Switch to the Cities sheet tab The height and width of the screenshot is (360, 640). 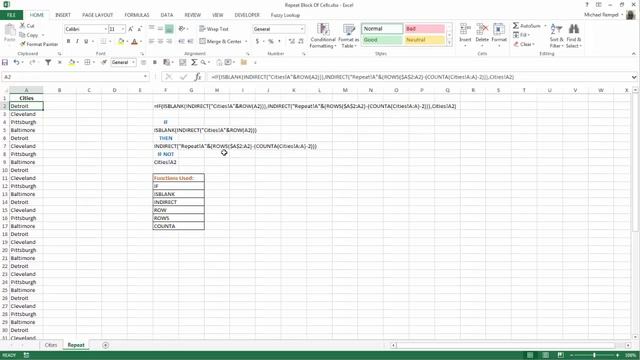[51, 345]
